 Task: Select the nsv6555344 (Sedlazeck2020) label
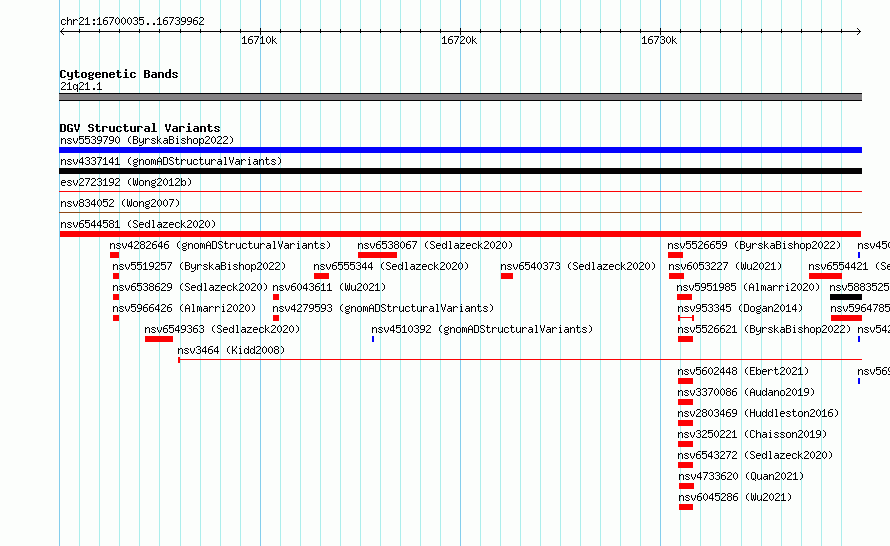pos(391,266)
